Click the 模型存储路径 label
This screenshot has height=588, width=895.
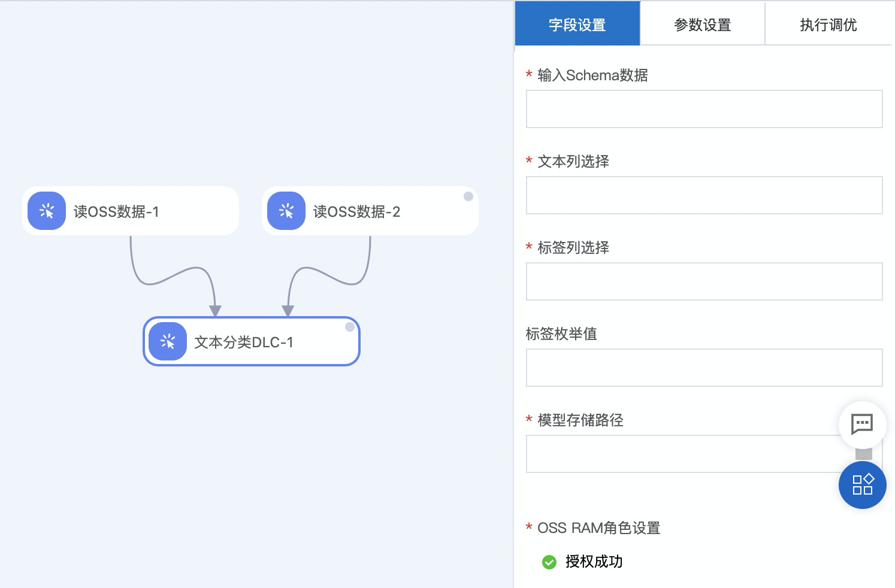(x=580, y=420)
